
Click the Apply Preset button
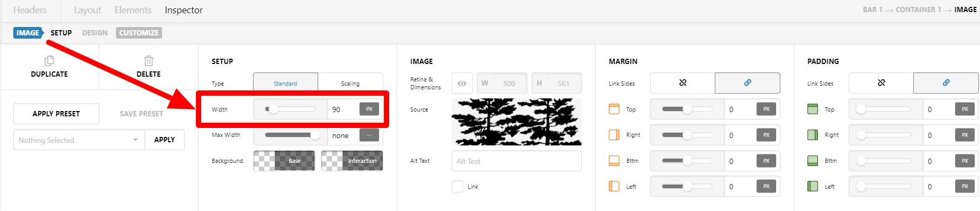[56, 114]
